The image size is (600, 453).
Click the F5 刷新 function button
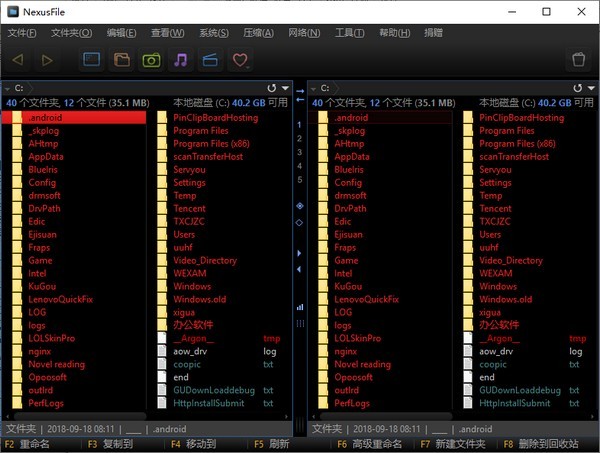point(271,444)
